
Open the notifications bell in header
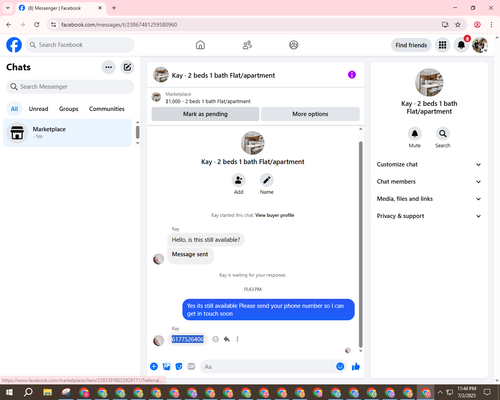(x=461, y=45)
